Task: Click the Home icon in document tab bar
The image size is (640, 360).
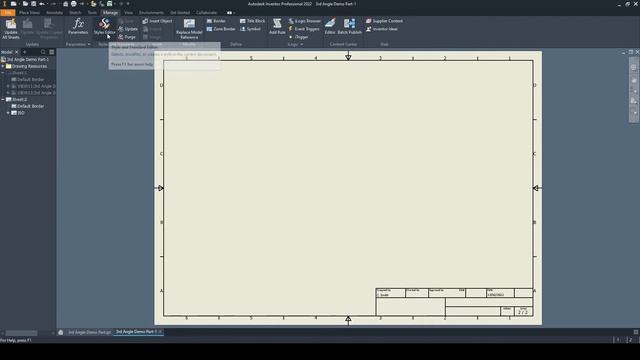Action: pyautogui.click(x=60, y=332)
